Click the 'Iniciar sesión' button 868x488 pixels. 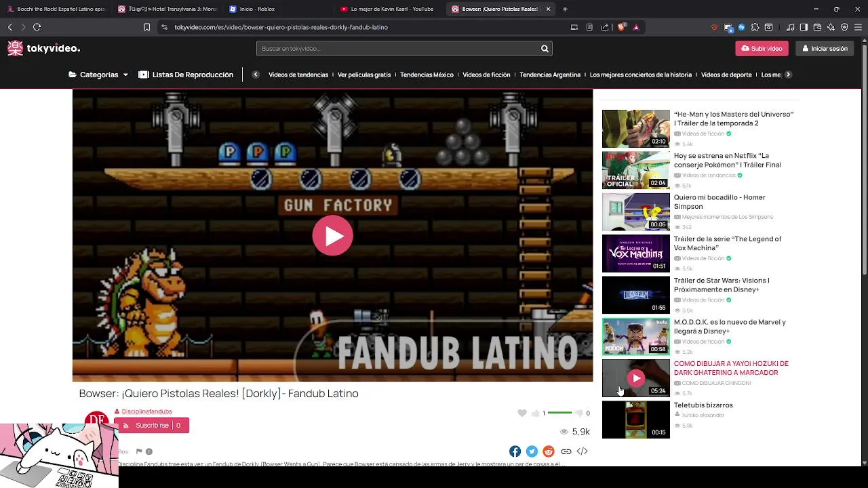coord(825,49)
